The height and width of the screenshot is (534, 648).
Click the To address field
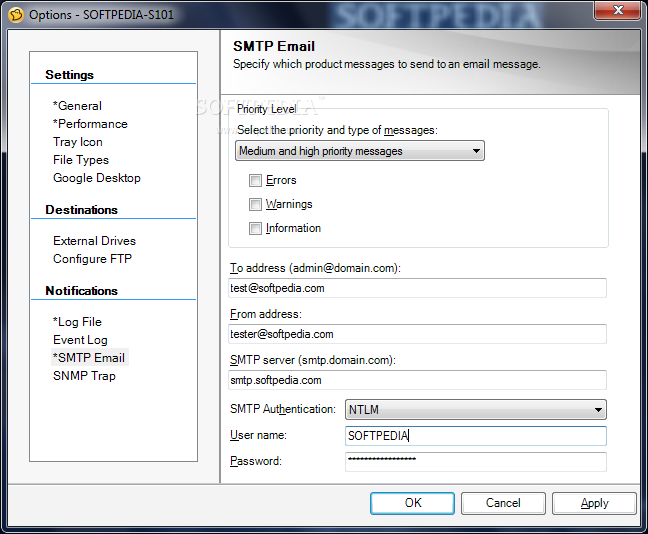(417, 288)
